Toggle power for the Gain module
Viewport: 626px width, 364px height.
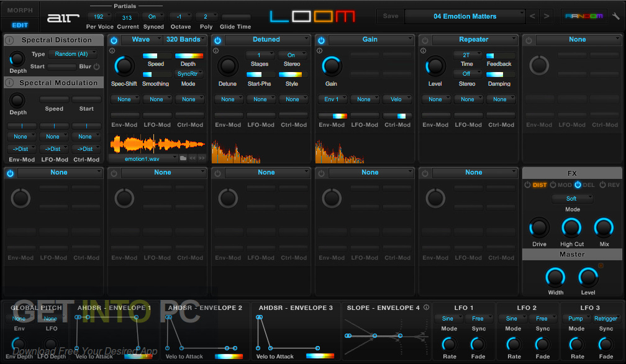pos(322,40)
